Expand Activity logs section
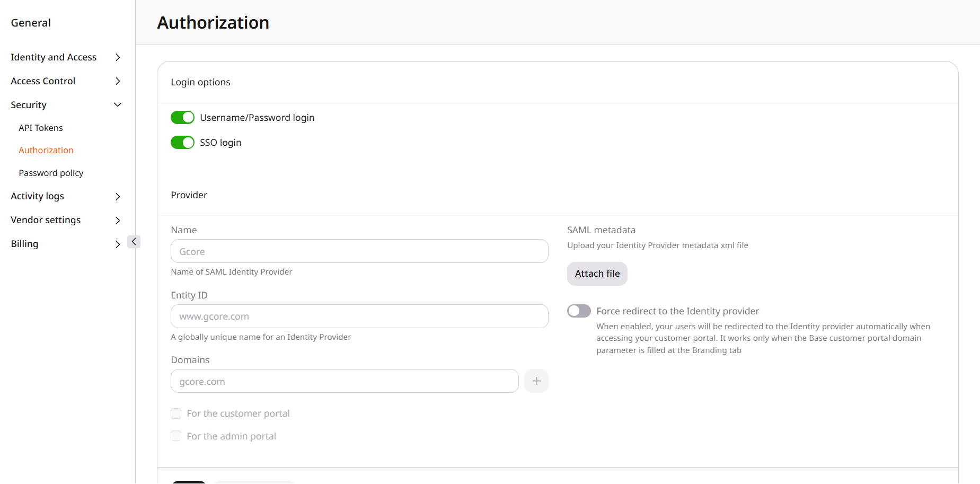Viewport: 980px width, 484px height. (x=66, y=196)
